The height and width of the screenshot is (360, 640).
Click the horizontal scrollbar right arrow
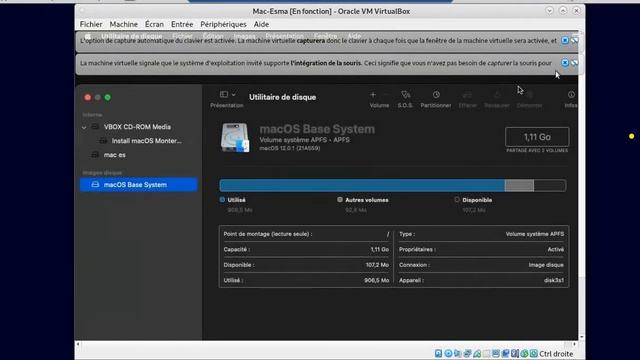click(x=575, y=344)
